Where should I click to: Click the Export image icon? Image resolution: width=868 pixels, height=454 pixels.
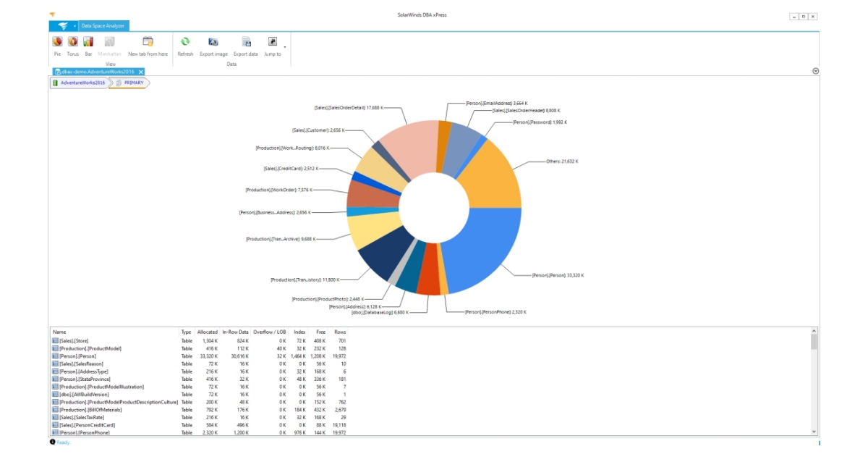click(212, 41)
